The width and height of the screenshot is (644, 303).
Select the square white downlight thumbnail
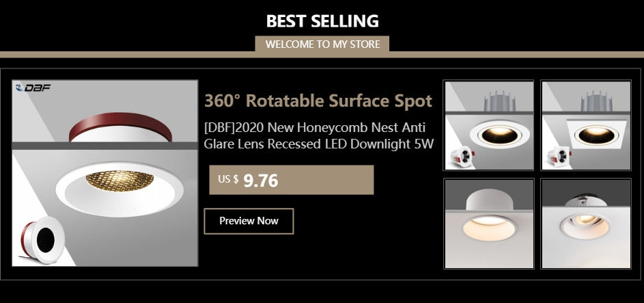point(586,125)
